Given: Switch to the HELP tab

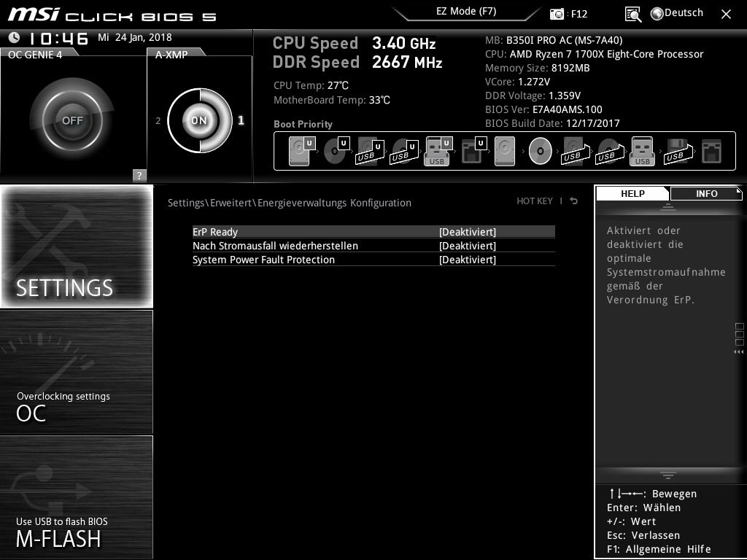Looking at the screenshot, I should click(632, 194).
